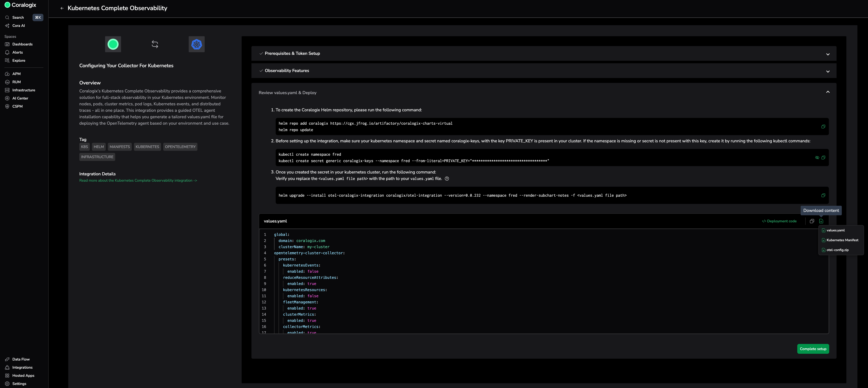
Task: Click the help icon after values.yaml file text
Action: 447,179
